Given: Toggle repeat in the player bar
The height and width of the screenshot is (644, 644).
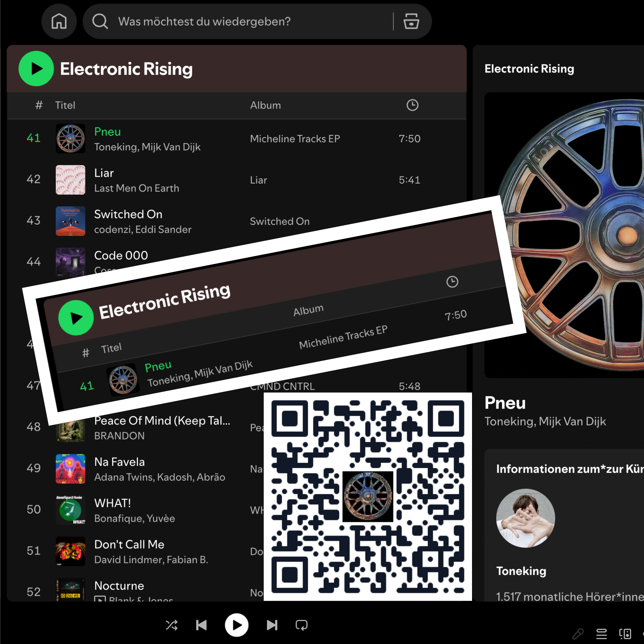Looking at the screenshot, I should pos(302,625).
